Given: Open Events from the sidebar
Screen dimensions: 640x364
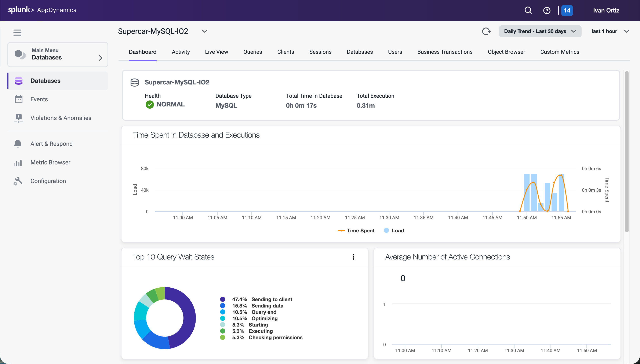Looking at the screenshot, I should click(39, 99).
